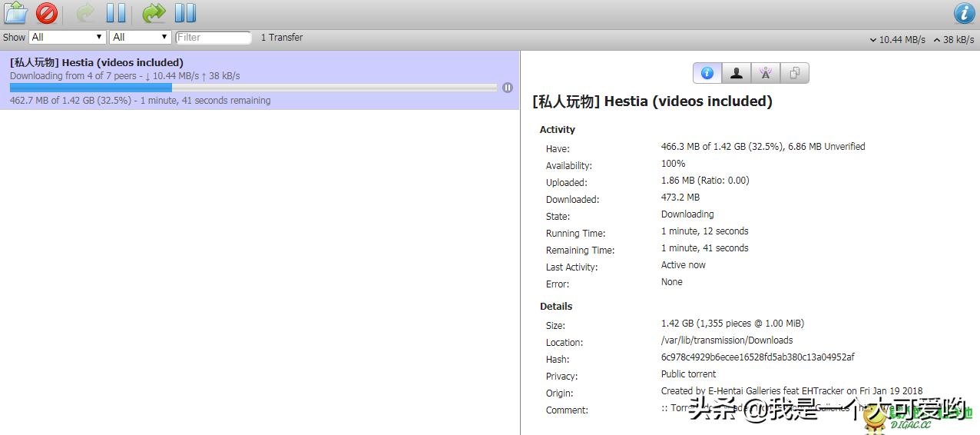Pause all torrents

tap(185, 13)
